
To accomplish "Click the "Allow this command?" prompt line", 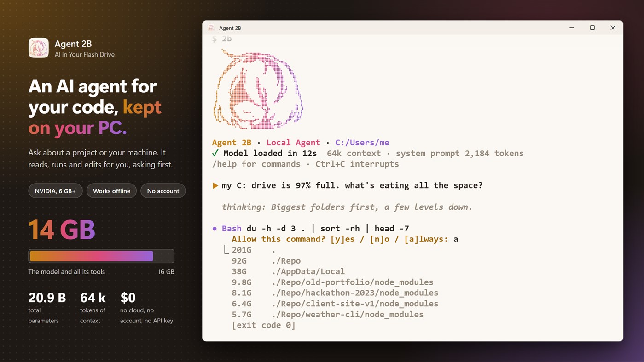I will pyautogui.click(x=345, y=239).
